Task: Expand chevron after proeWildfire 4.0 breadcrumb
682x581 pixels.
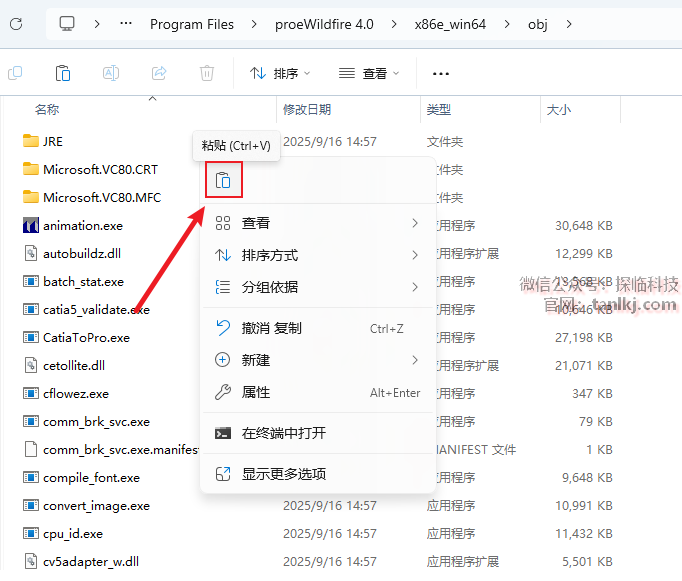Action: pyautogui.click(x=394, y=24)
